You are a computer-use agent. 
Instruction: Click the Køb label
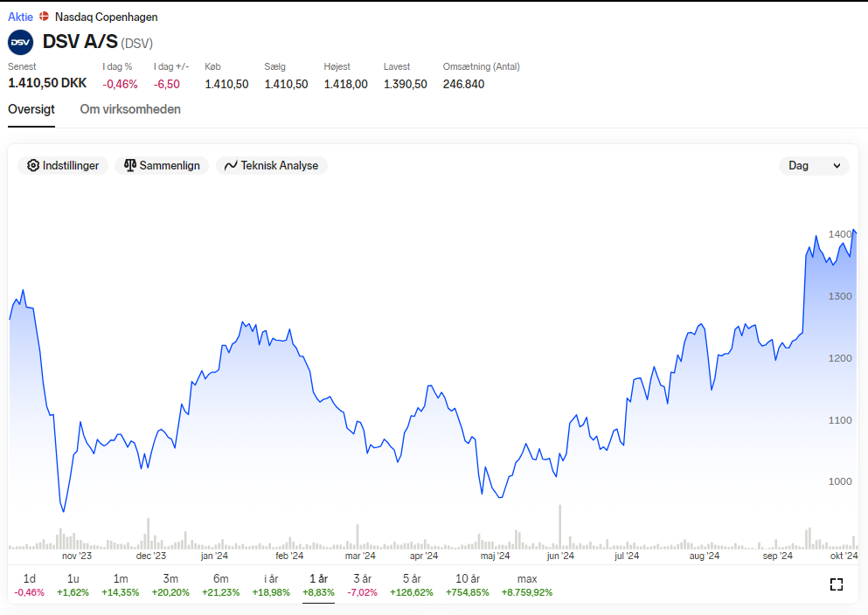[x=212, y=66]
